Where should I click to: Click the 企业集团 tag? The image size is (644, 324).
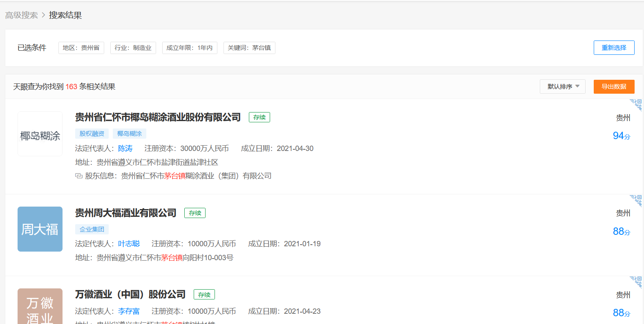(92, 229)
